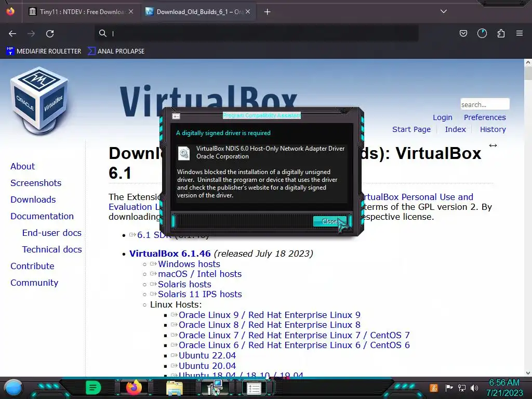This screenshot has width=532, height=399.
Task: Click the circular profile icon in toolbar
Action: (x=482, y=33)
